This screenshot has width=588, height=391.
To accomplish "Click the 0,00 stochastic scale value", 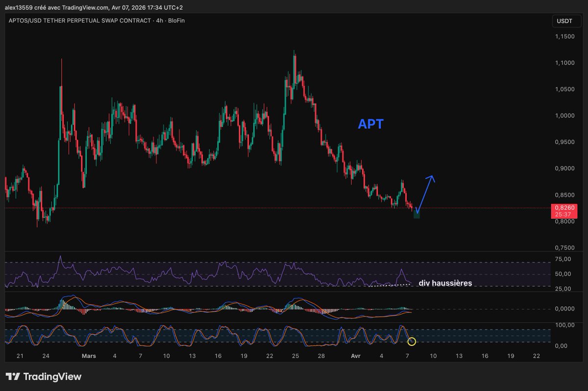I will pos(562,346).
